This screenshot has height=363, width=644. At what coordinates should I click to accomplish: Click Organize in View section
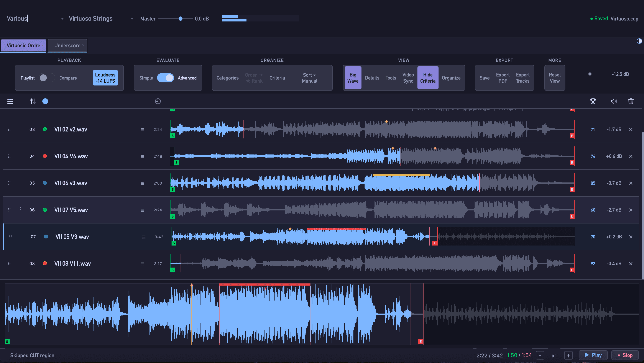[x=451, y=78]
